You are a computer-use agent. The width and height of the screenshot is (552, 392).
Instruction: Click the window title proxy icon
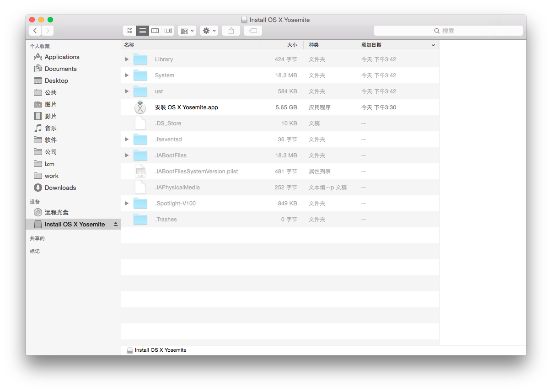245,20
